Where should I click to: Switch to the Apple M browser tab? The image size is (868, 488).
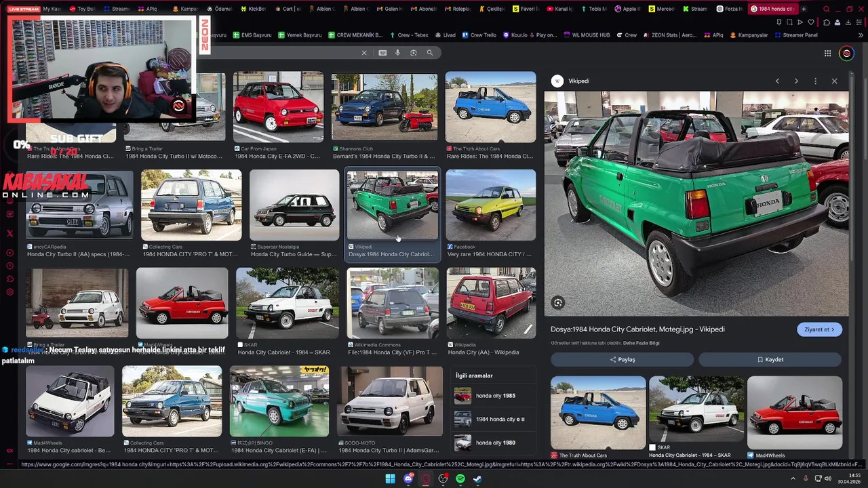(627, 9)
